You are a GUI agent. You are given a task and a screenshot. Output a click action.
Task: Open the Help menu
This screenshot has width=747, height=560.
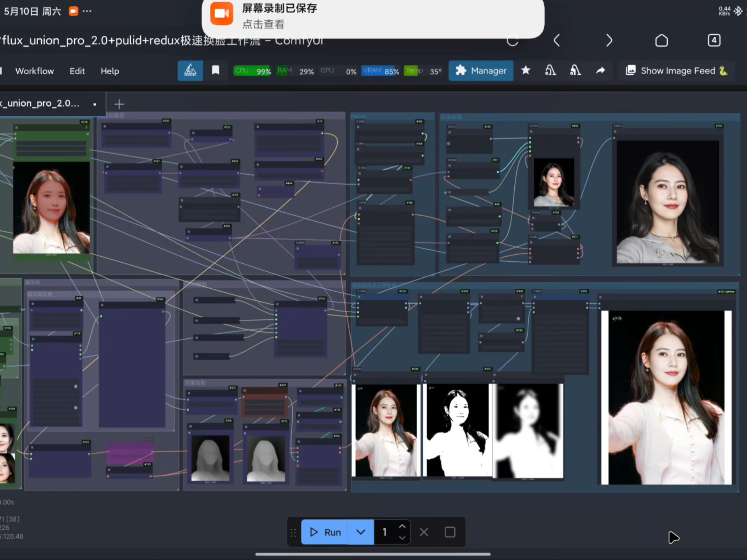point(110,71)
